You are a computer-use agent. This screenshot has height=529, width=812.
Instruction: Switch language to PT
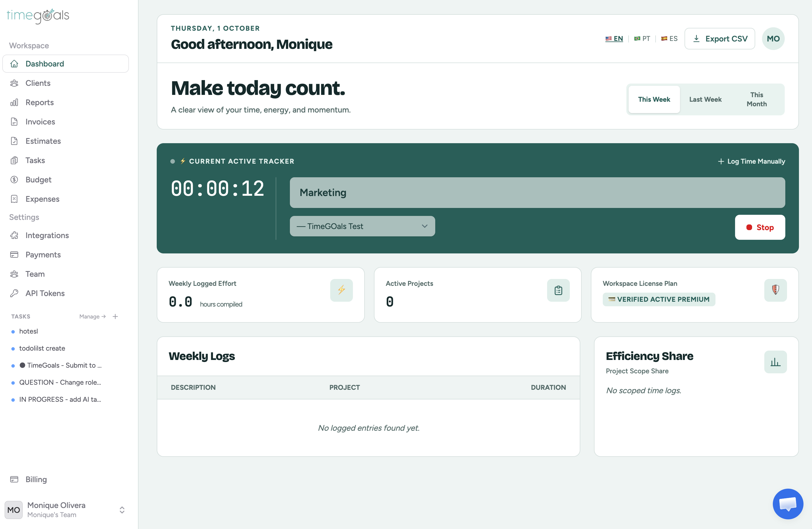(x=642, y=39)
